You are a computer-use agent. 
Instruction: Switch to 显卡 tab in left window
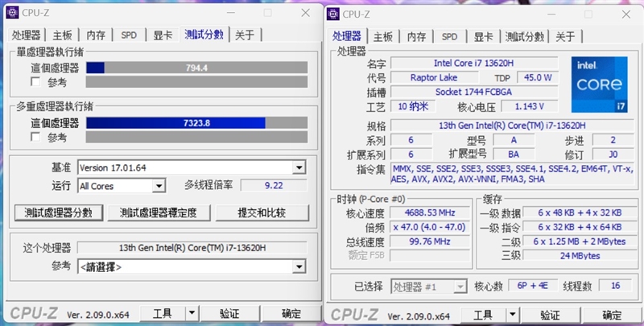coord(163,35)
